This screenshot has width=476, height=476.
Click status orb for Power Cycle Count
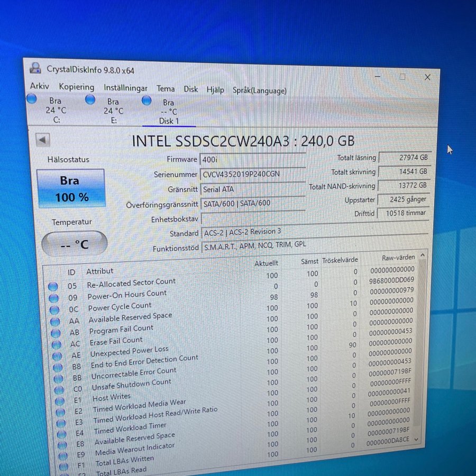tap(54, 310)
